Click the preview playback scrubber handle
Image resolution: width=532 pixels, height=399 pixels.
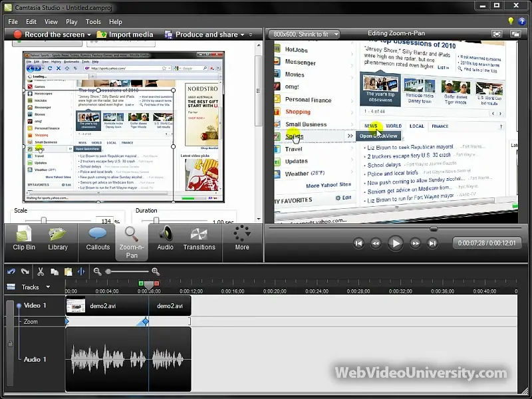434,229
